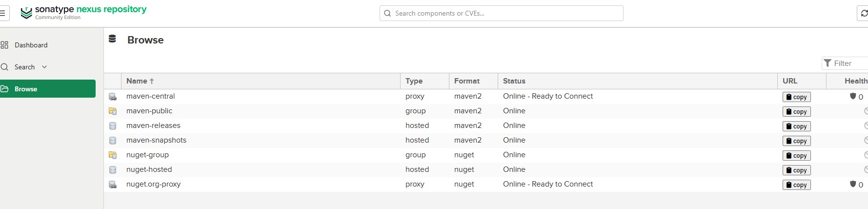Click the nuget-group repository icon
Viewport: 868px width, 209px height.
click(x=113, y=155)
